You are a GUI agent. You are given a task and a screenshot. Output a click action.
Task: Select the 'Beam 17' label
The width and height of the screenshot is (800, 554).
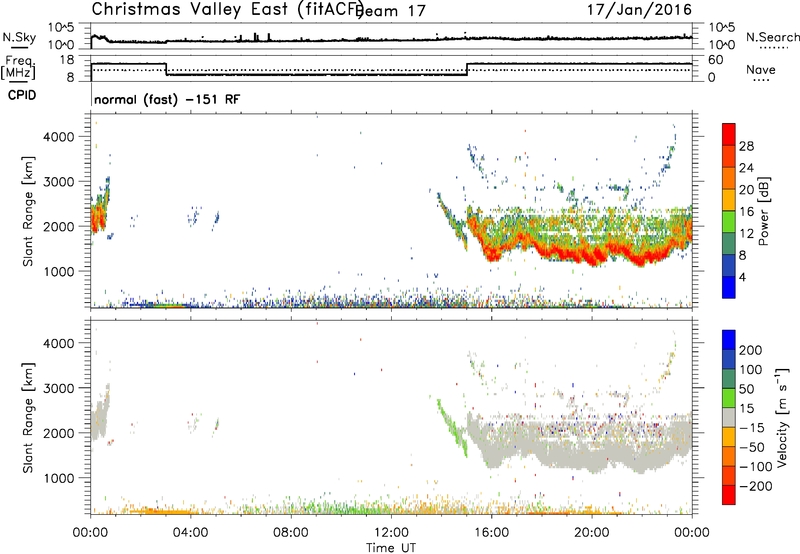(x=392, y=11)
